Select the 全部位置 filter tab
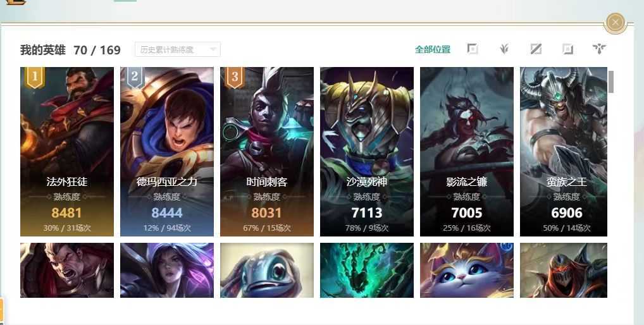Viewport: 644px width, 325px height. click(x=433, y=50)
